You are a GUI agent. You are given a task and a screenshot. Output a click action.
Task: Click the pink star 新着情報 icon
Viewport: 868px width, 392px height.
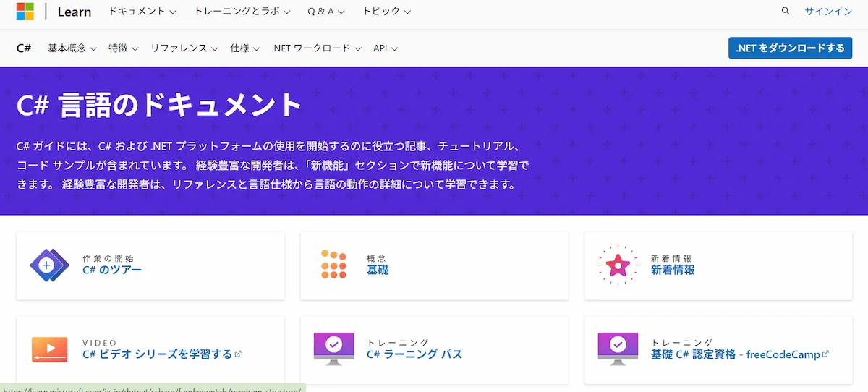(x=618, y=265)
